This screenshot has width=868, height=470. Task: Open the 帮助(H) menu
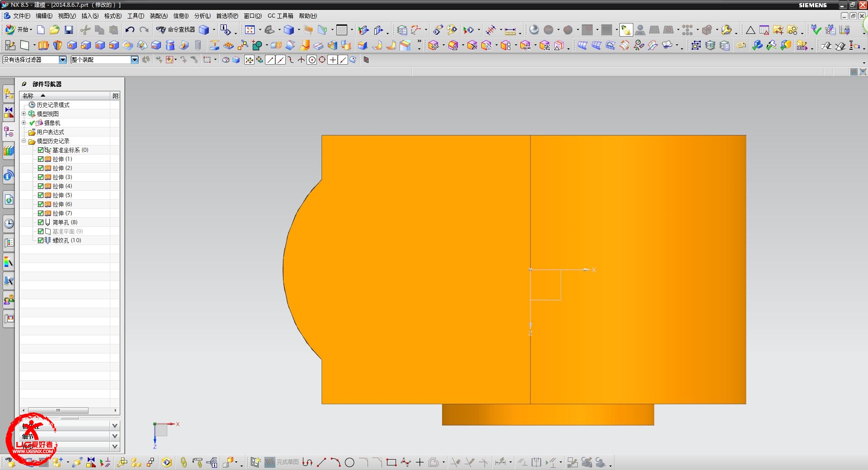[308, 16]
